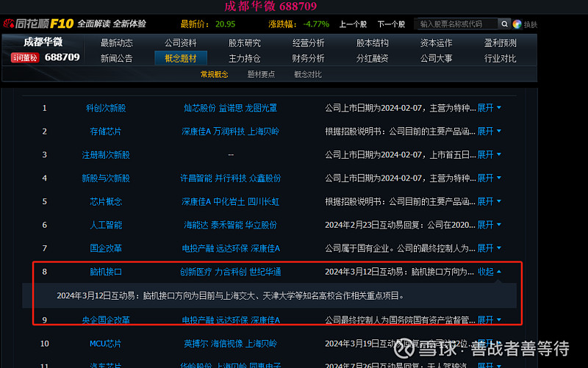Open stock link 许昌智能
Screen dimensions: 588x368
[x=196, y=178]
